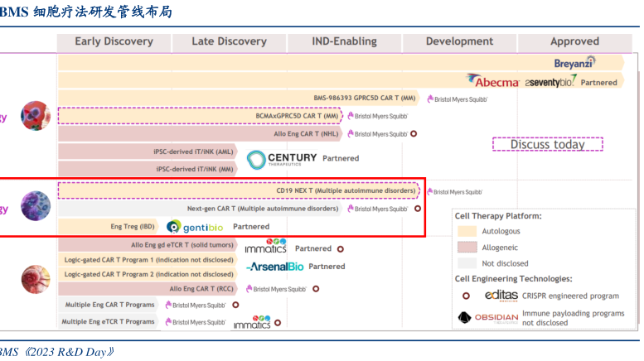Switch to the IND-Enabling column header
This screenshot has width=644, height=361.
(x=344, y=41)
